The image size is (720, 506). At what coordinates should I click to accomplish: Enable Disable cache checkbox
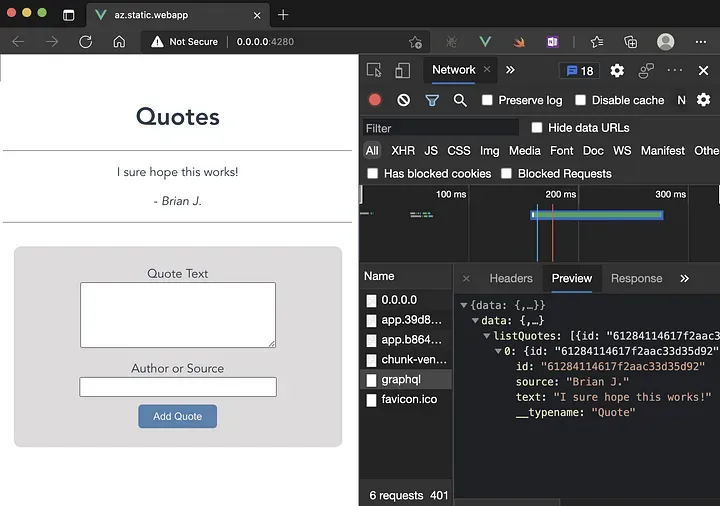coord(580,100)
